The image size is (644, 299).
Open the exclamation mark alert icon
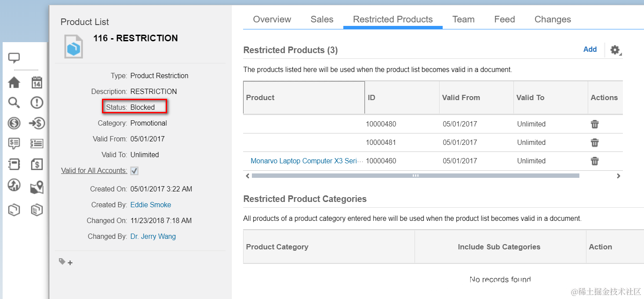pos(36,103)
